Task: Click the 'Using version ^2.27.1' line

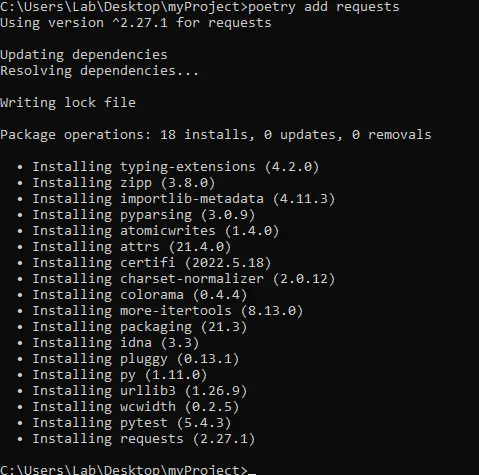Action: [x=136, y=23]
